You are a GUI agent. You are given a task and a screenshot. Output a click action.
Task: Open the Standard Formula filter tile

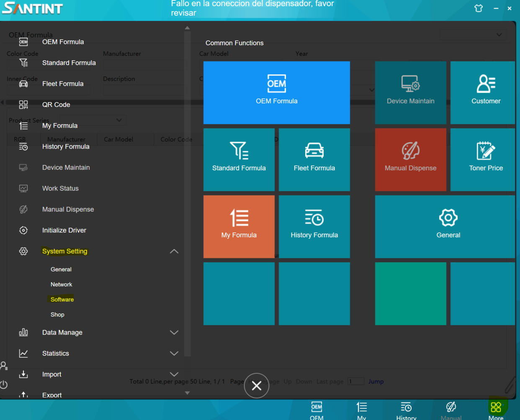pyautogui.click(x=239, y=160)
